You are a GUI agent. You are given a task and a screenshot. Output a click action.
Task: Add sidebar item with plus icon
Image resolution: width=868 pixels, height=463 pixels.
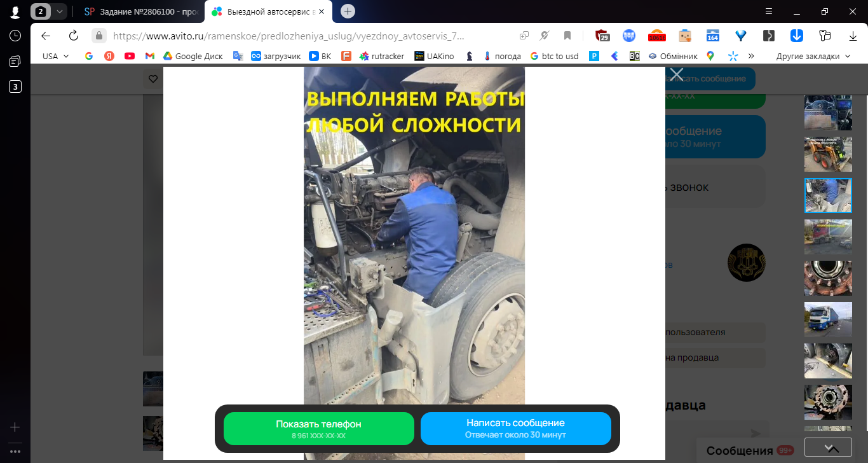pos(15,427)
